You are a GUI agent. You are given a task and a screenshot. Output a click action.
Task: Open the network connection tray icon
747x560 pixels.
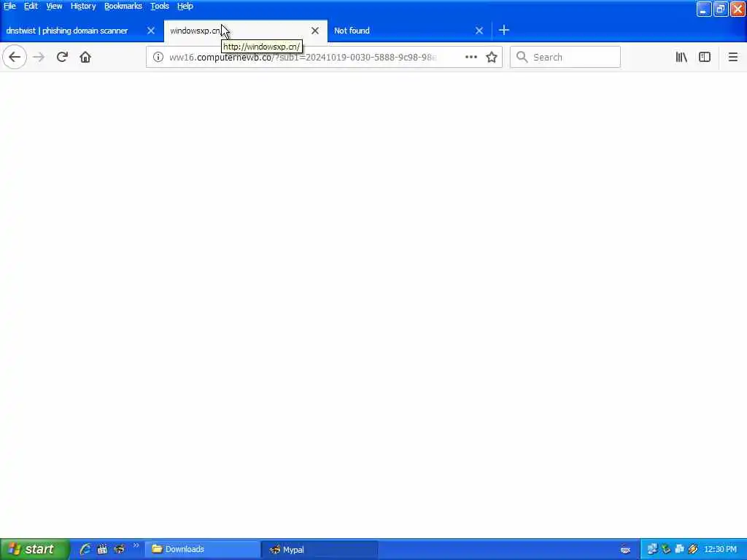(x=652, y=550)
